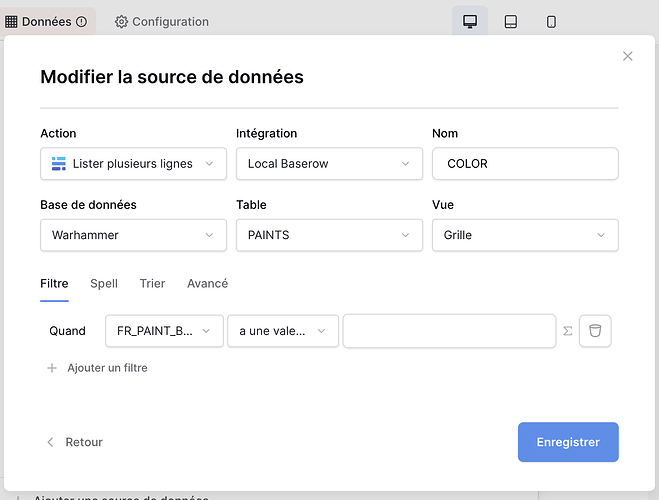
Task: Click the sigma formula icon
Action: [x=567, y=331]
